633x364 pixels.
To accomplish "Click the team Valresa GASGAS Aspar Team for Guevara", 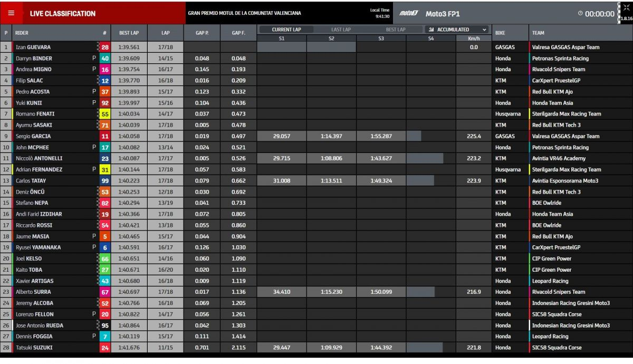I will pos(565,47).
